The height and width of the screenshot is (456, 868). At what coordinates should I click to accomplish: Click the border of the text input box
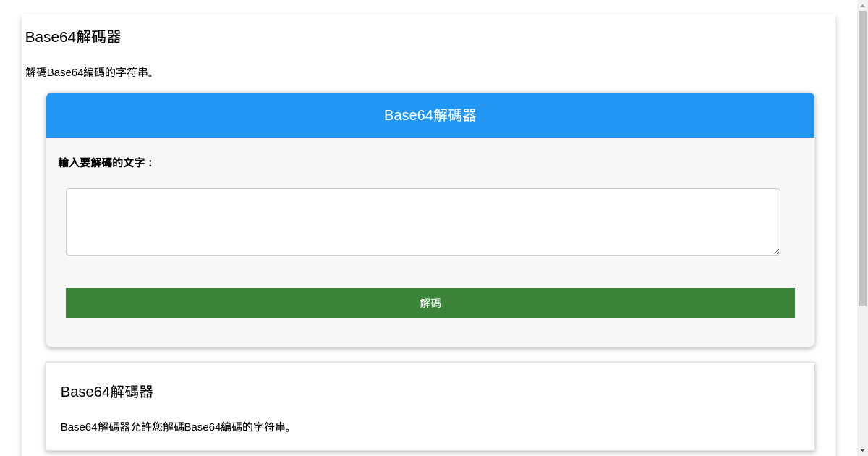pyautogui.click(x=423, y=190)
